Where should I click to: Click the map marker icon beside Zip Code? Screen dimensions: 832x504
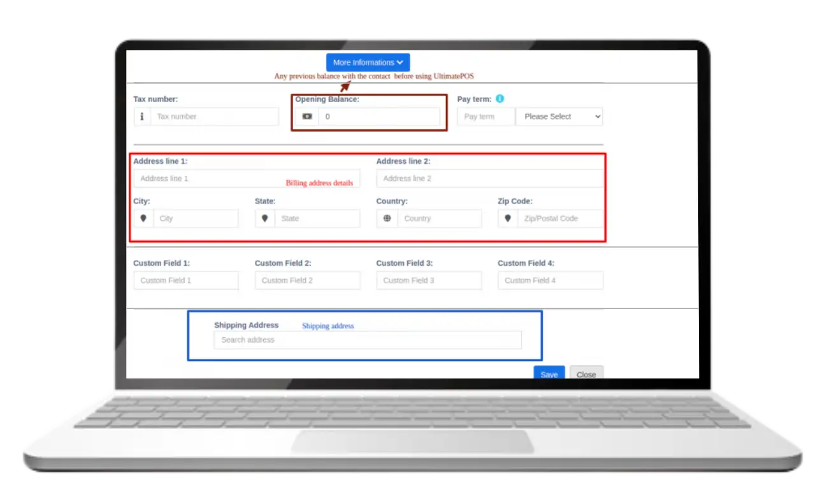coord(508,219)
